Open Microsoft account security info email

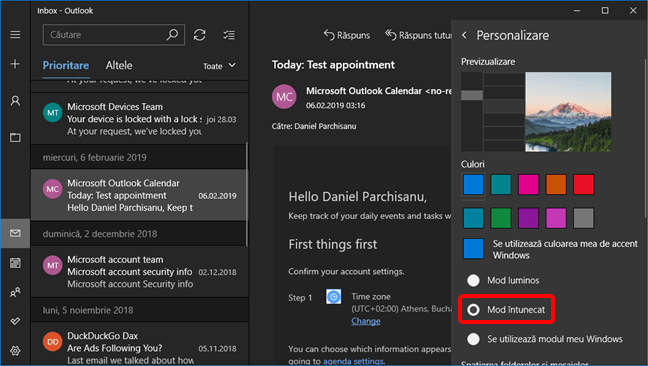tap(139, 271)
